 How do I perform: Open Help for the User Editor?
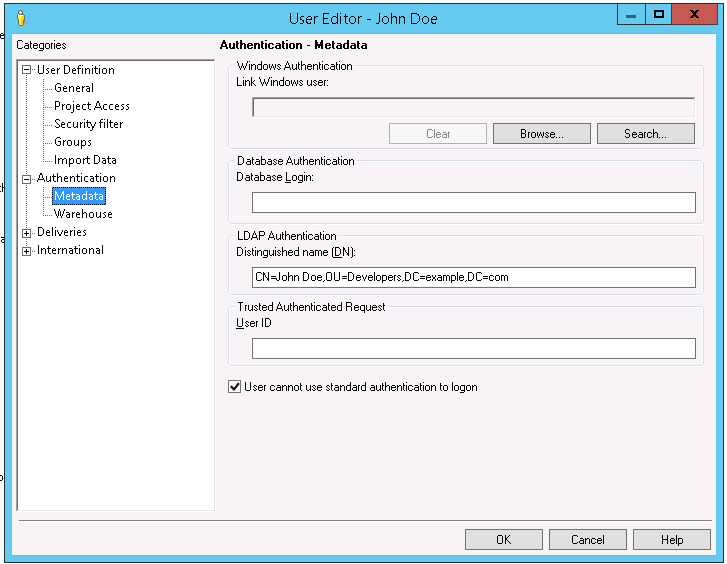[x=671, y=540]
